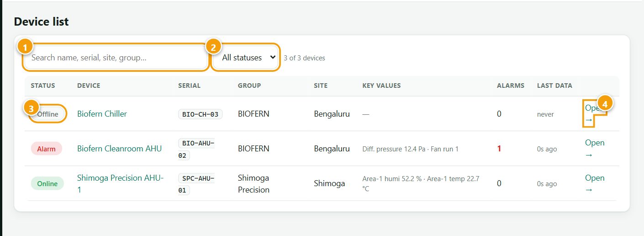
Task: Click the red alarm count 1
Action: pos(499,149)
